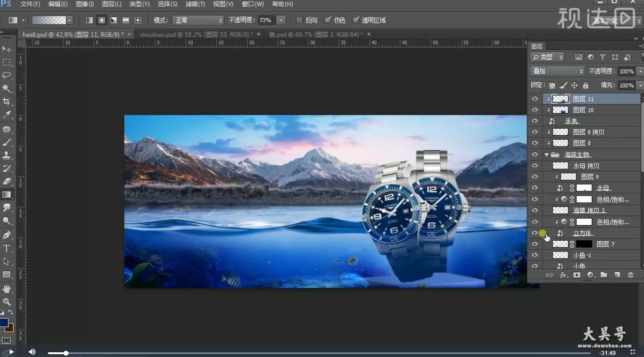Delete the selected layer

coord(631,275)
